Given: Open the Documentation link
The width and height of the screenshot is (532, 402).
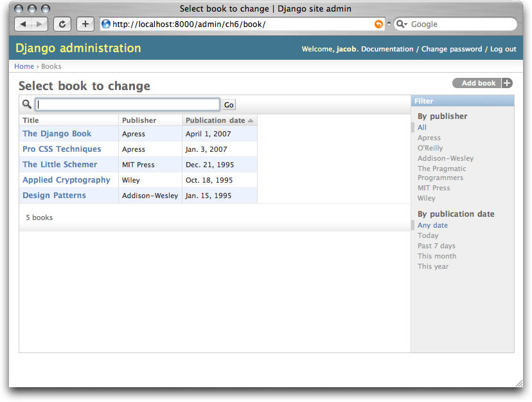Looking at the screenshot, I should click(387, 49).
